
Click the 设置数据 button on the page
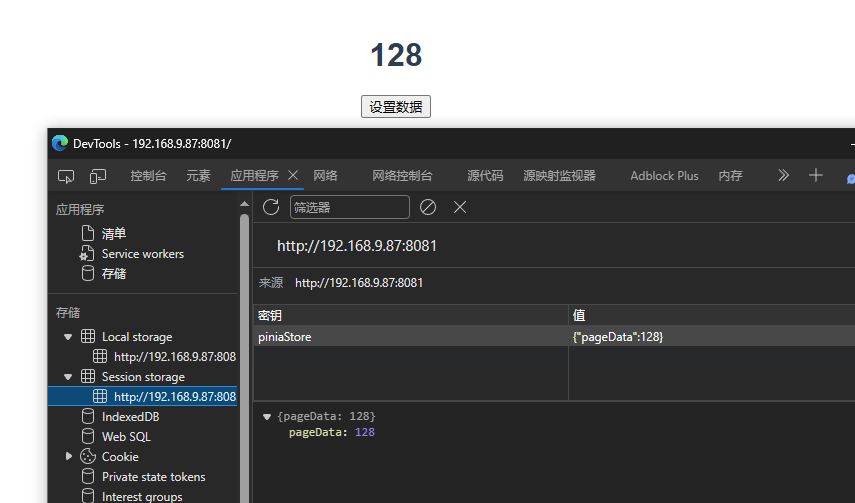[396, 106]
